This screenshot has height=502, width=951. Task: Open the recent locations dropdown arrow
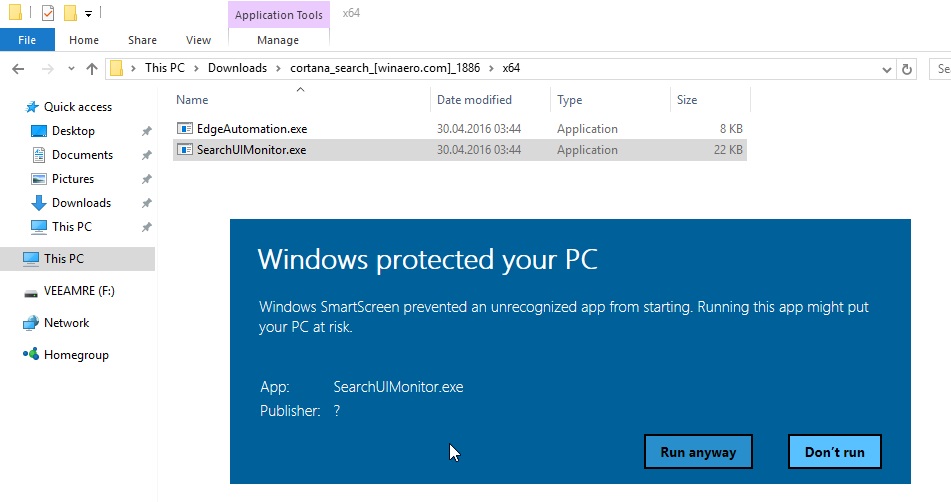coord(70,69)
